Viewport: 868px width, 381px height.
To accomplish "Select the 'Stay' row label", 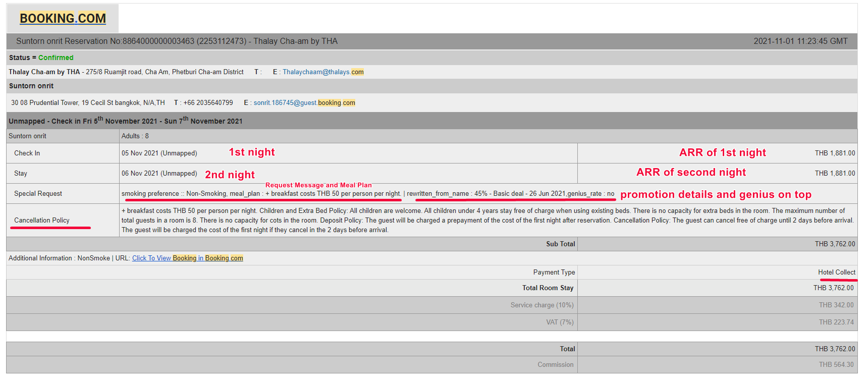I will 21,174.
